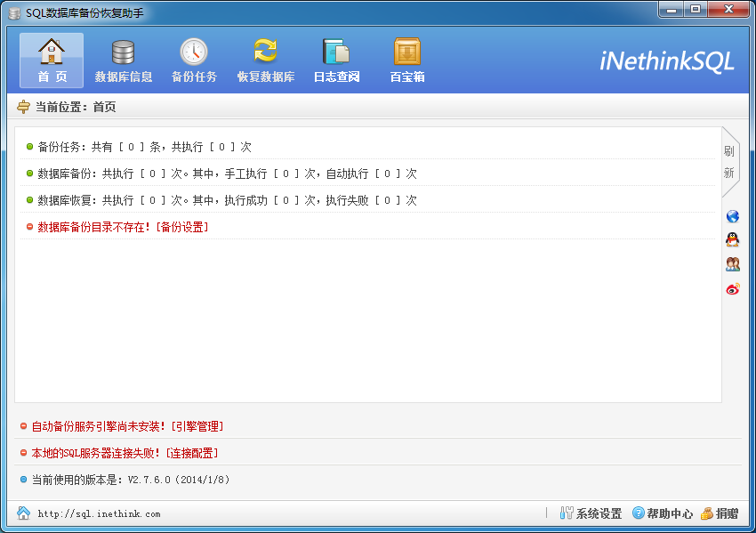Screen dimensions: 756x533
Task: Click the QQ penguin icon
Action: click(733, 240)
